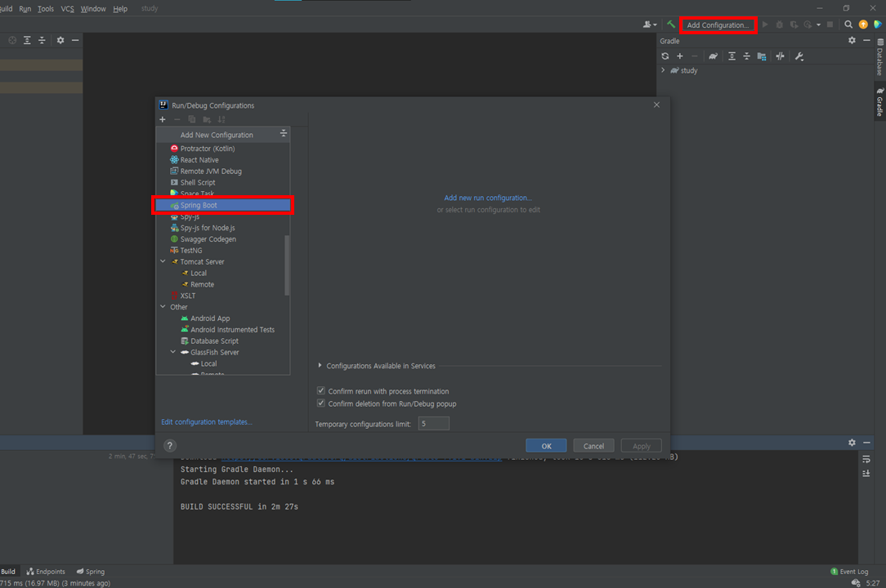886x588 pixels.
Task: Click the plus icon in Run/Debug Configurations
Action: click(x=162, y=119)
